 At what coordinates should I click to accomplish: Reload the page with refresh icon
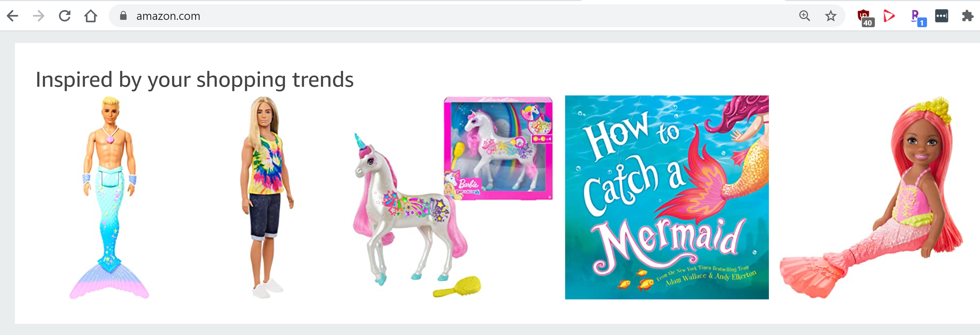click(65, 16)
